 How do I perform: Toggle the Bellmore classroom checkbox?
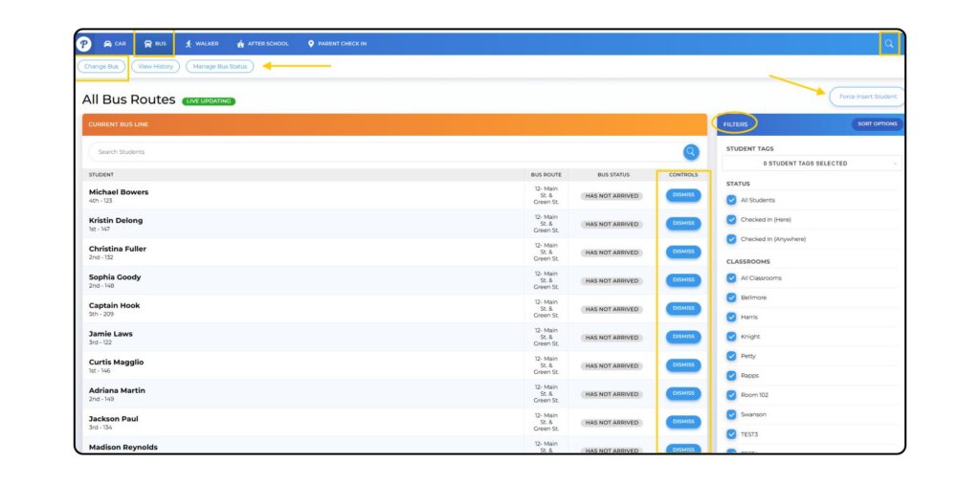click(731, 298)
